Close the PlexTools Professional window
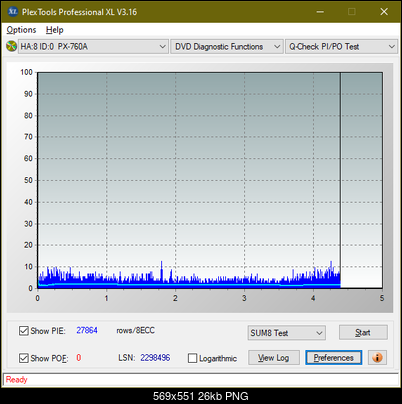The height and width of the screenshot is (404, 402). [384, 12]
